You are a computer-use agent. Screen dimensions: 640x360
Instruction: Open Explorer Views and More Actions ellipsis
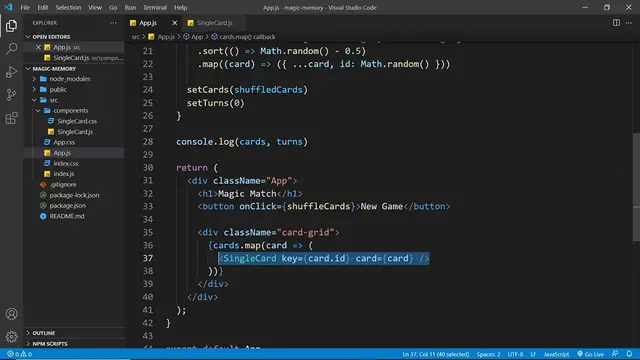click(x=113, y=23)
